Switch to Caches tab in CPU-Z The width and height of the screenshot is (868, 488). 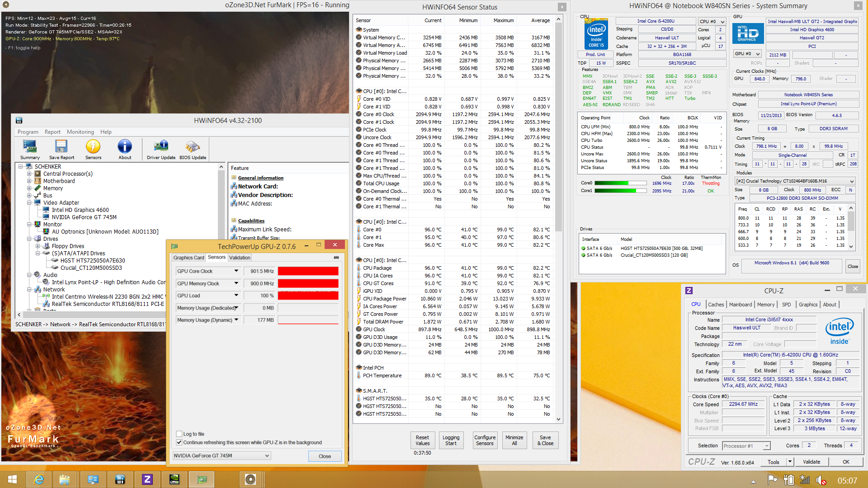(x=716, y=305)
